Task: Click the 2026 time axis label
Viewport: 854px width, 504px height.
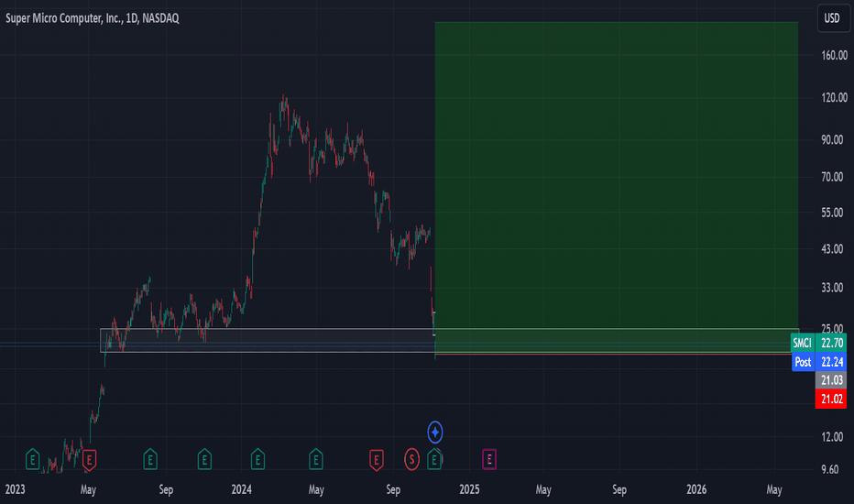Action: click(x=696, y=489)
